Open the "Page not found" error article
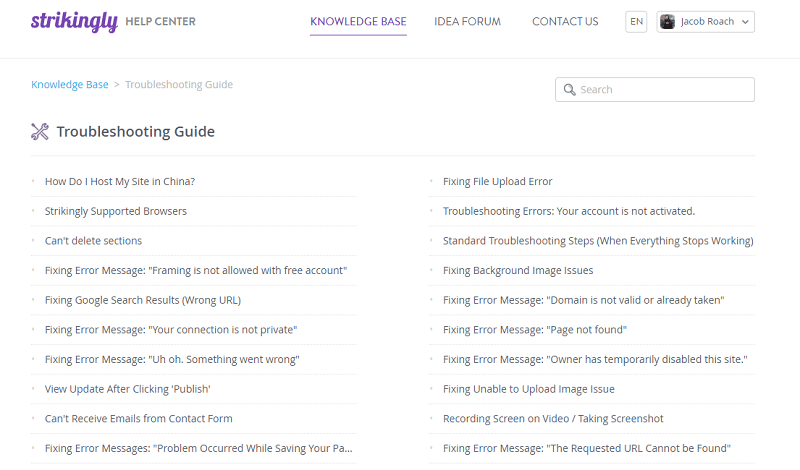Viewport: 800px width, 470px height. (x=535, y=330)
